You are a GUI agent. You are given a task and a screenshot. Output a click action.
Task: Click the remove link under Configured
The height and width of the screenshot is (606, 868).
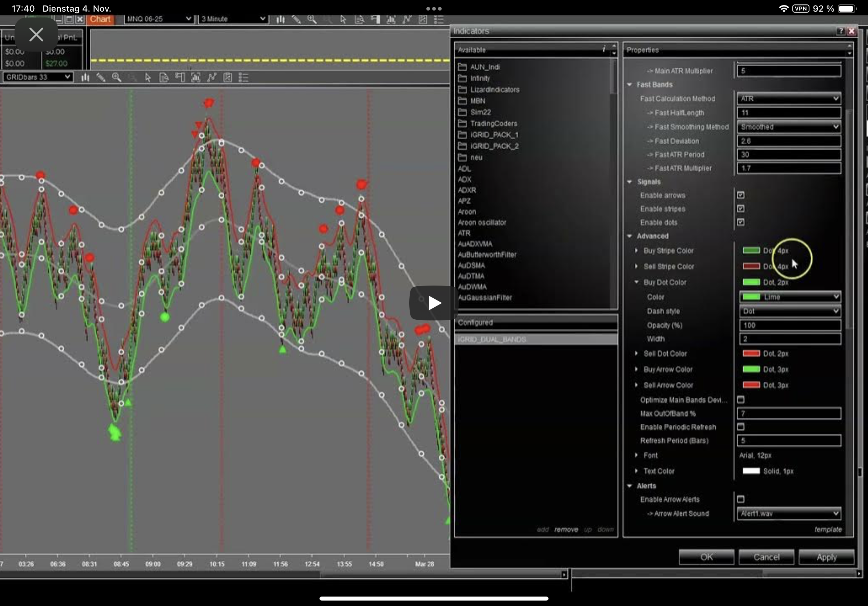coord(566,529)
